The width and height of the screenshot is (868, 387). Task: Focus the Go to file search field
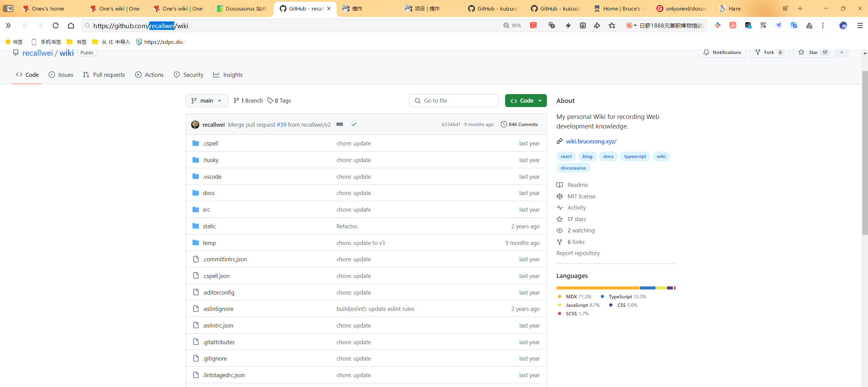454,101
